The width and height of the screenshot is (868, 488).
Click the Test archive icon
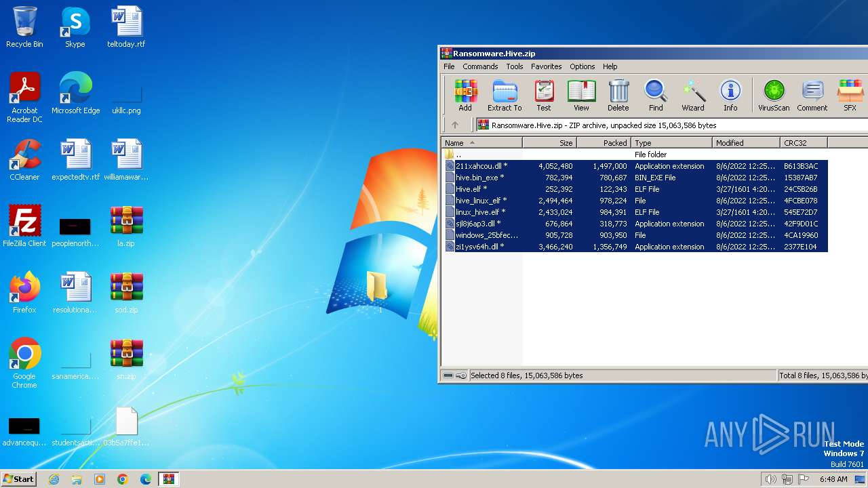coord(544,95)
